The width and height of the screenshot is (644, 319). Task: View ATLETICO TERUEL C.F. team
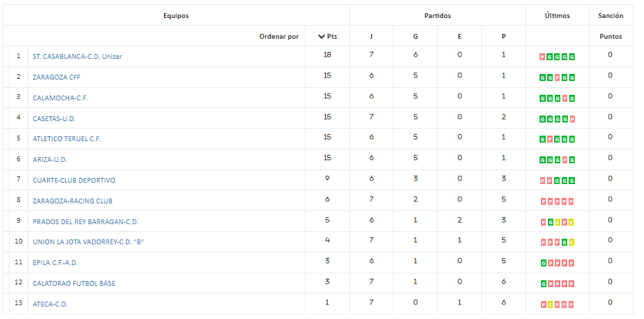click(66, 139)
